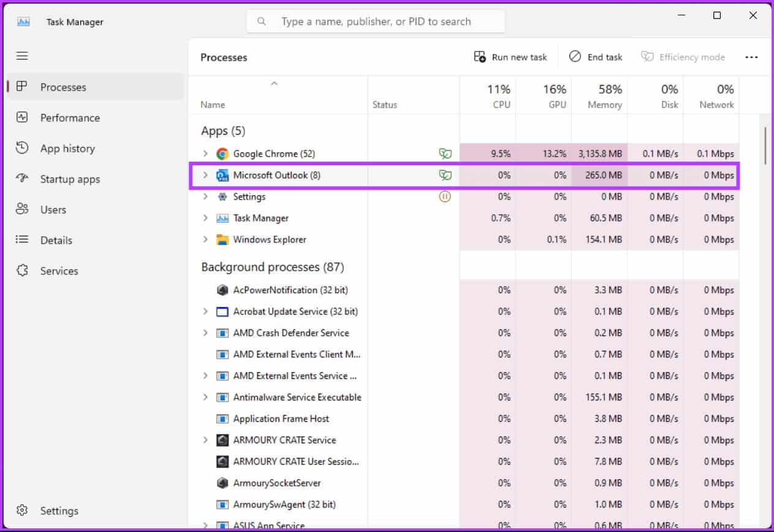Click the Task Manager row icon
The image size is (774, 532).
[222, 218]
